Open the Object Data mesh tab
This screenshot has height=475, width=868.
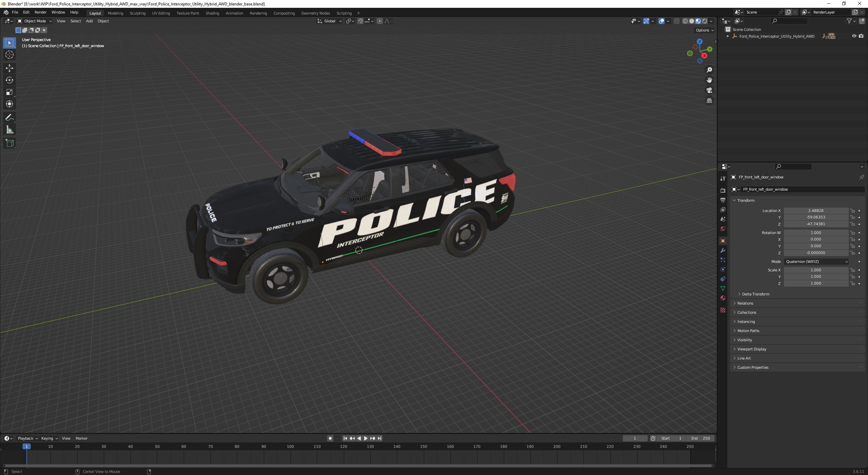723,288
